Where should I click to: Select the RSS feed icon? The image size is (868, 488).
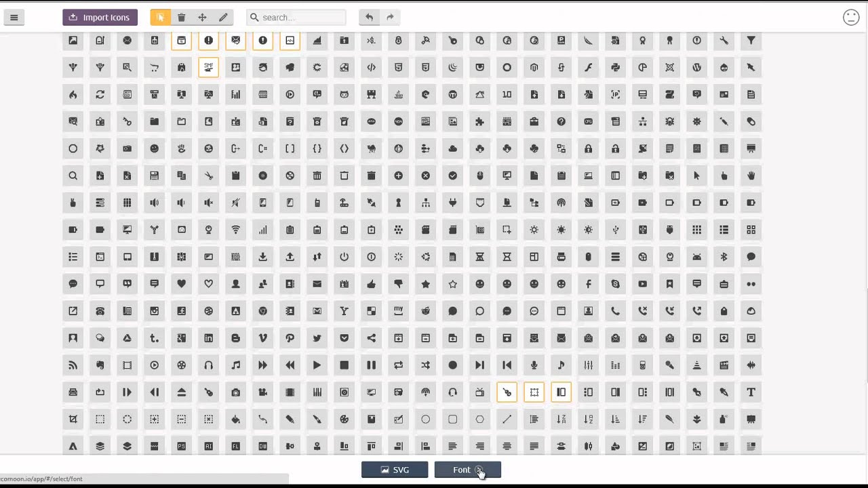pyautogui.click(x=73, y=365)
